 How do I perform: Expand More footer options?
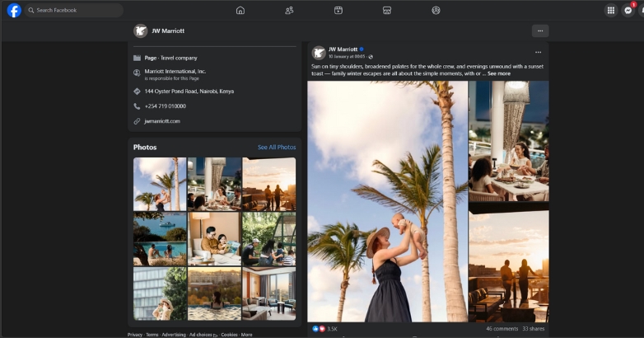246,335
